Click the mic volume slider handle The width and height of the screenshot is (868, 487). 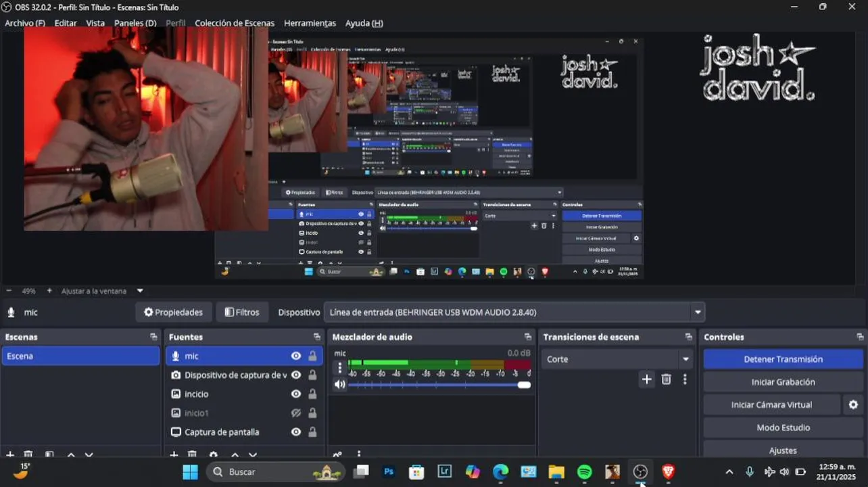(x=524, y=385)
